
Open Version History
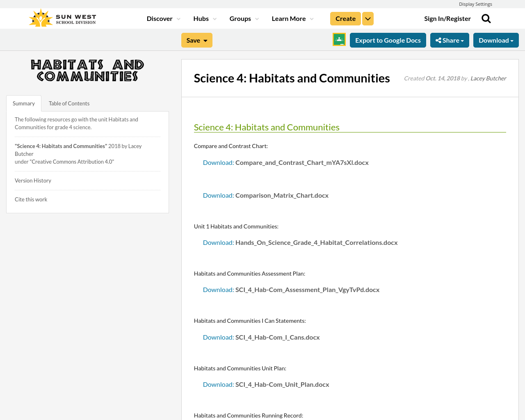(33, 180)
